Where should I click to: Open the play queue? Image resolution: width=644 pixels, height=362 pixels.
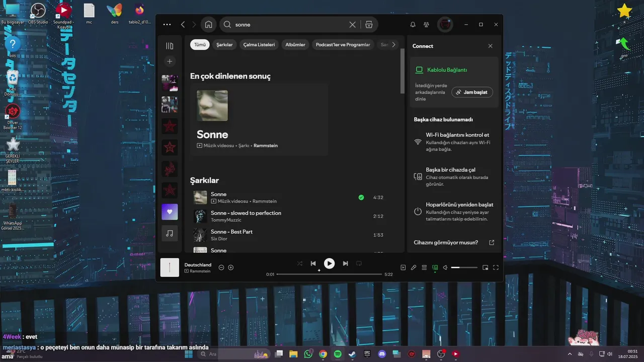point(424,267)
